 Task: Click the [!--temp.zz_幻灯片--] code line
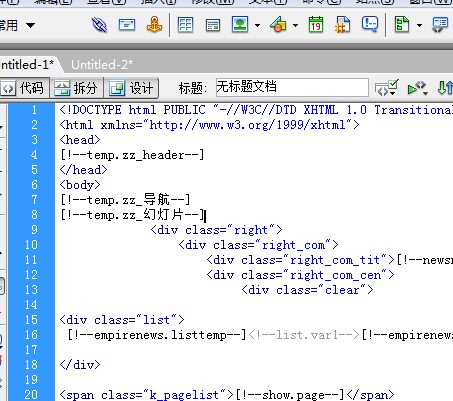132,215
